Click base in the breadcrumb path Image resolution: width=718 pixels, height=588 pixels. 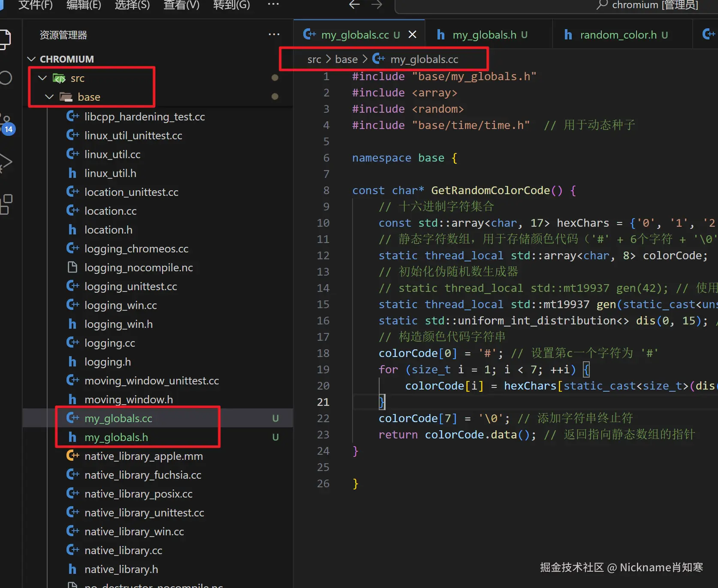pos(346,59)
